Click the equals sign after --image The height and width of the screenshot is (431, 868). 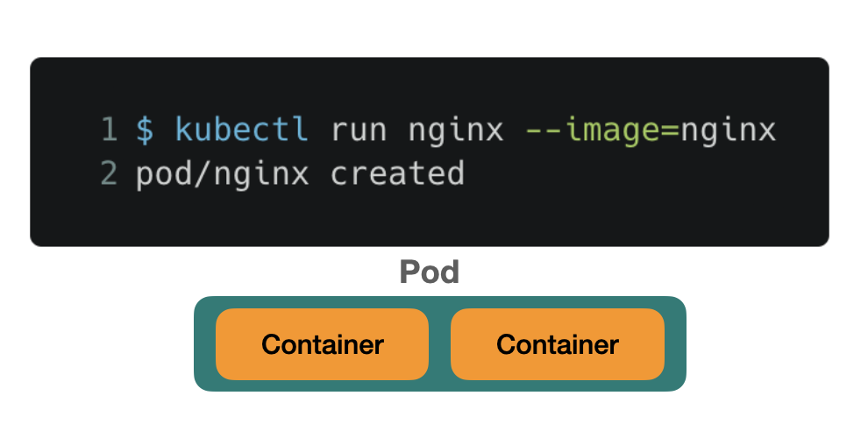coord(671,131)
